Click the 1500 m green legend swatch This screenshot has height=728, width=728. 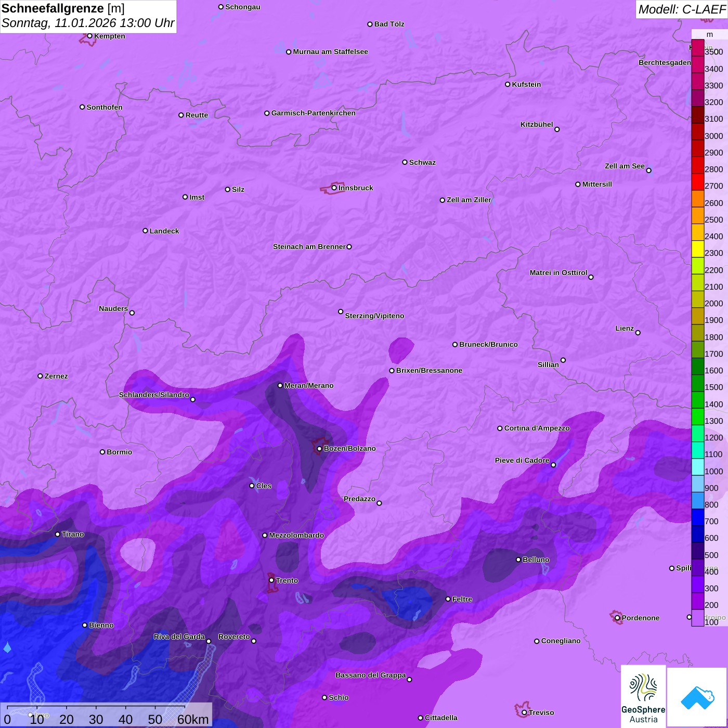[x=698, y=383]
